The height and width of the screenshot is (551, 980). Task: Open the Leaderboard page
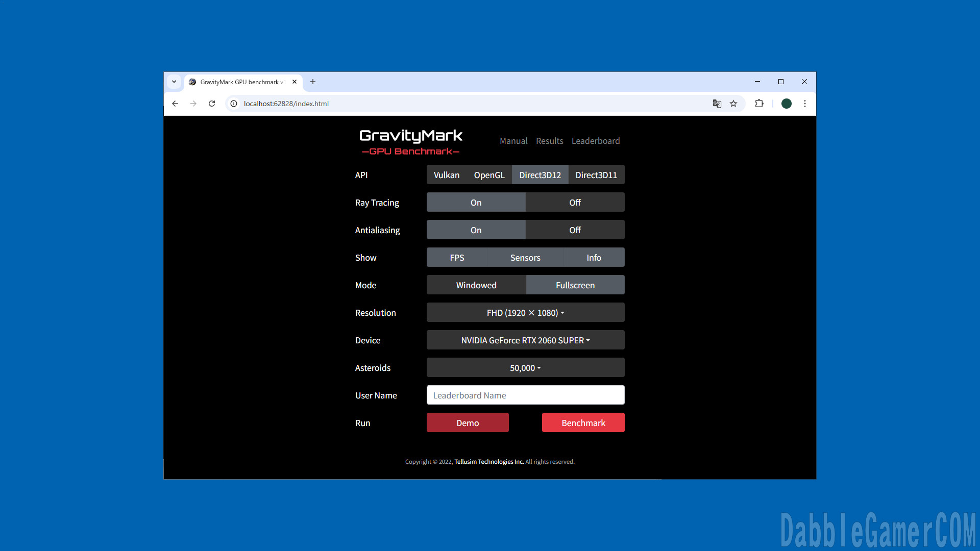tap(596, 141)
